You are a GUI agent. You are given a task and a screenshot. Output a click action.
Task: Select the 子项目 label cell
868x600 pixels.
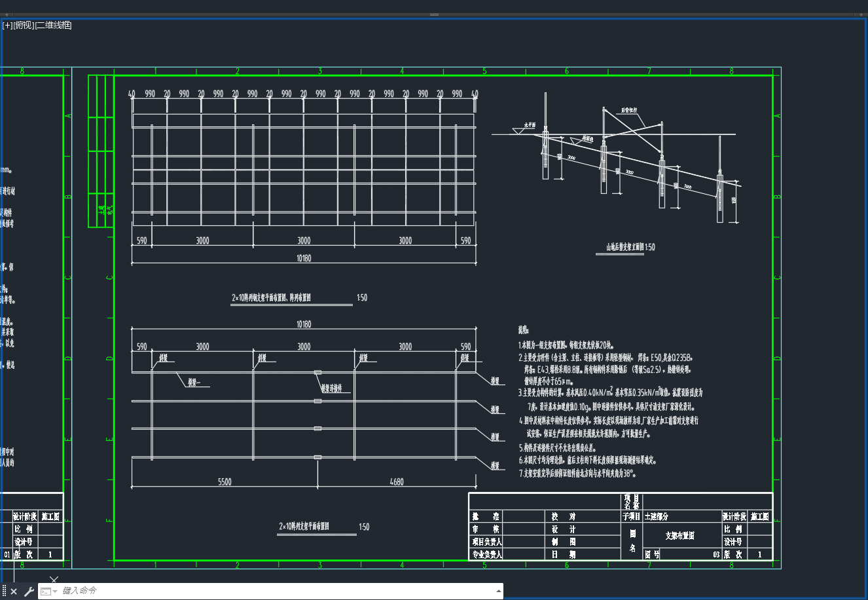click(632, 517)
